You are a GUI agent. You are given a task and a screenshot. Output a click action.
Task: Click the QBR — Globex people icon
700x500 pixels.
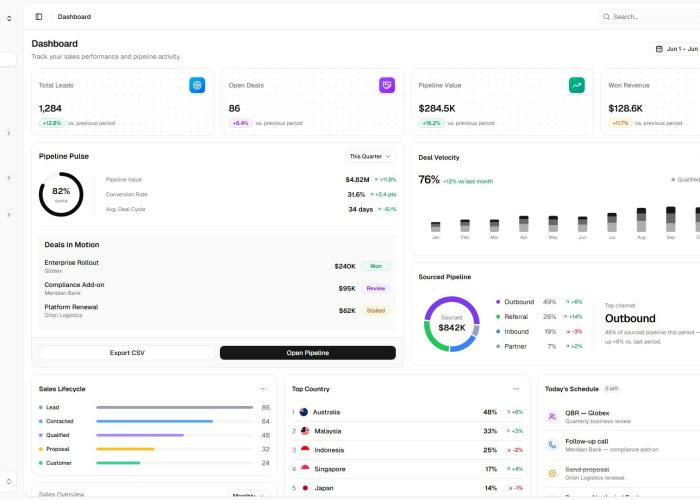coord(552,417)
